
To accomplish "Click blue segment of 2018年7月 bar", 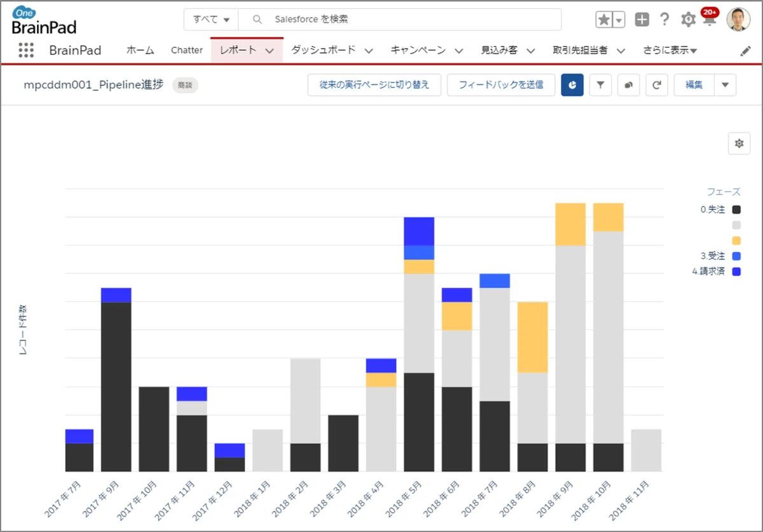I will click(495, 281).
